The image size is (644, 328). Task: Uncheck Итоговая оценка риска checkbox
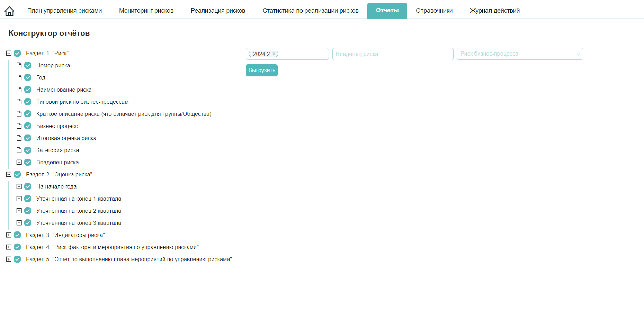[28, 138]
